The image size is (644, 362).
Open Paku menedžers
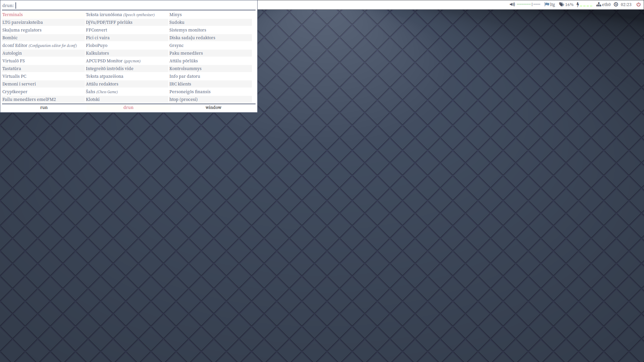point(210,53)
